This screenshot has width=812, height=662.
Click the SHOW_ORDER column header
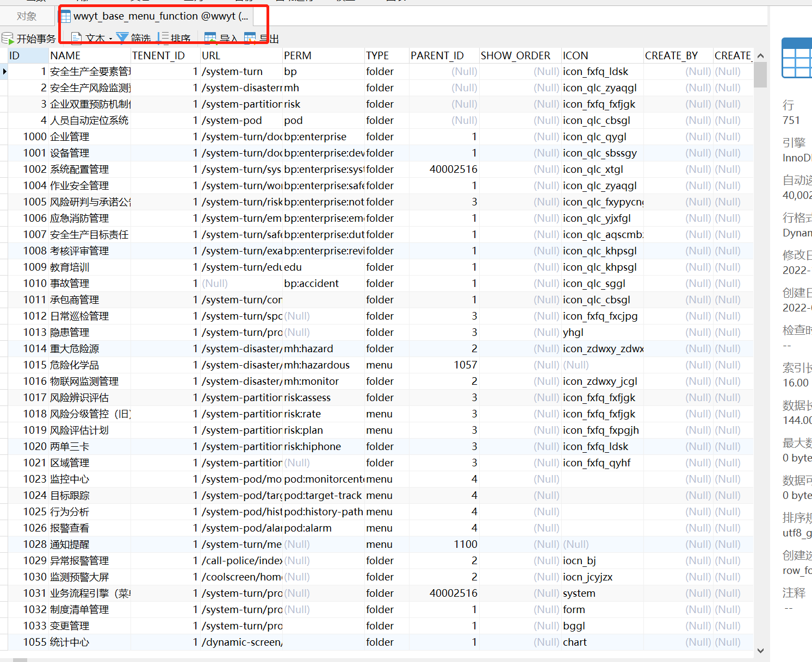coord(520,55)
